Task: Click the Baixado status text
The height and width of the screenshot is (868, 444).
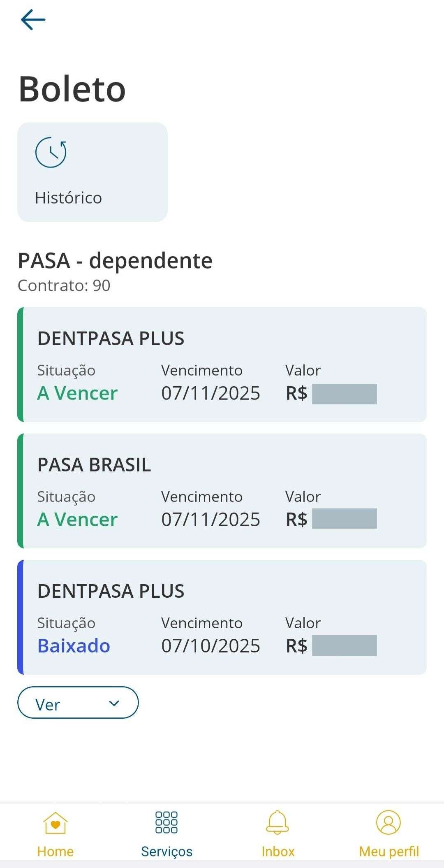Action: pos(74,646)
